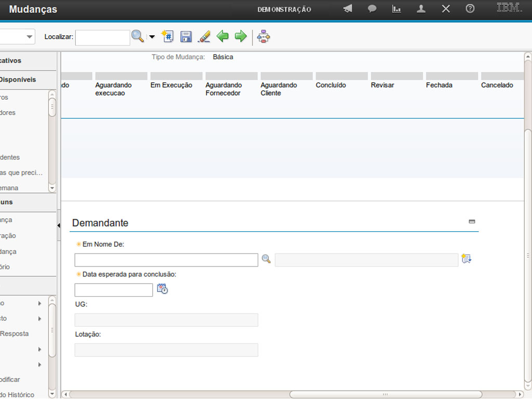Expand the search options dropdown arrow
Image resolution: width=532 pixels, height=399 pixels.
(152, 37)
